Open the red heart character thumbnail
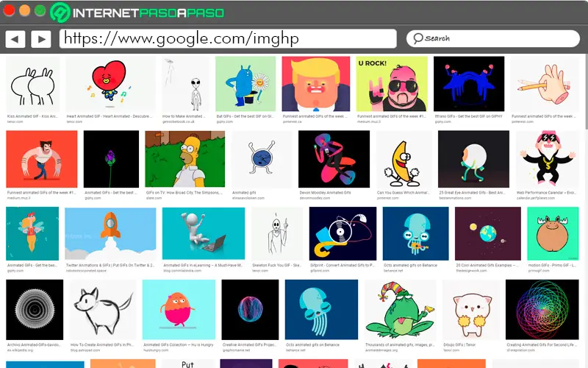 coord(110,84)
